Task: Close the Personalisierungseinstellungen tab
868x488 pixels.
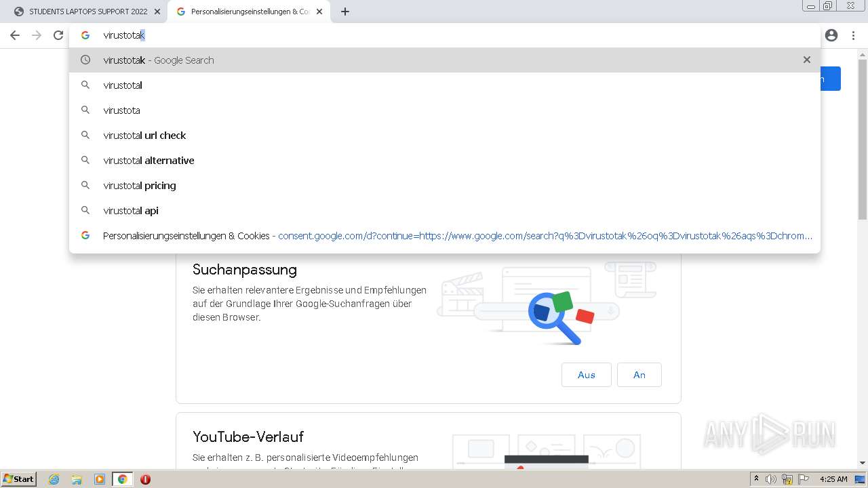Action: pyautogui.click(x=321, y=12)
